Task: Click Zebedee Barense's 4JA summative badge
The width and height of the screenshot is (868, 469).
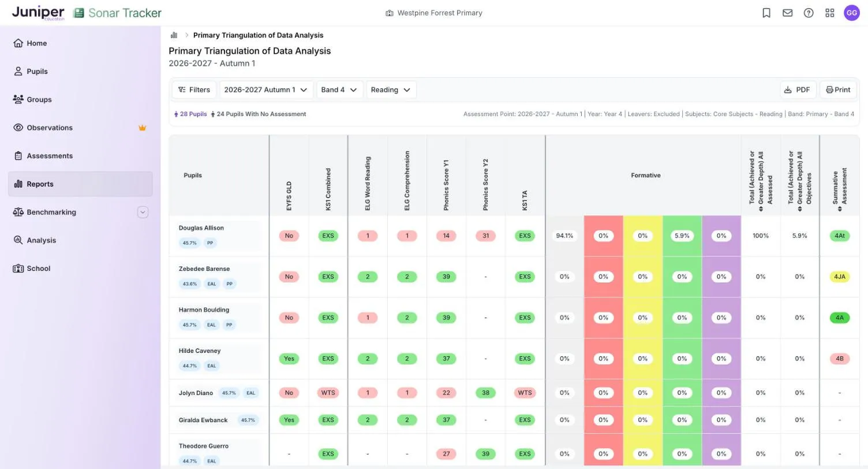Action: [x=839, y=277]
